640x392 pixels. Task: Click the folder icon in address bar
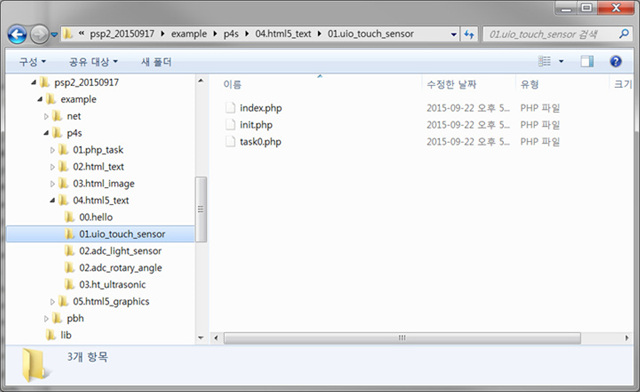coord(68,34)
